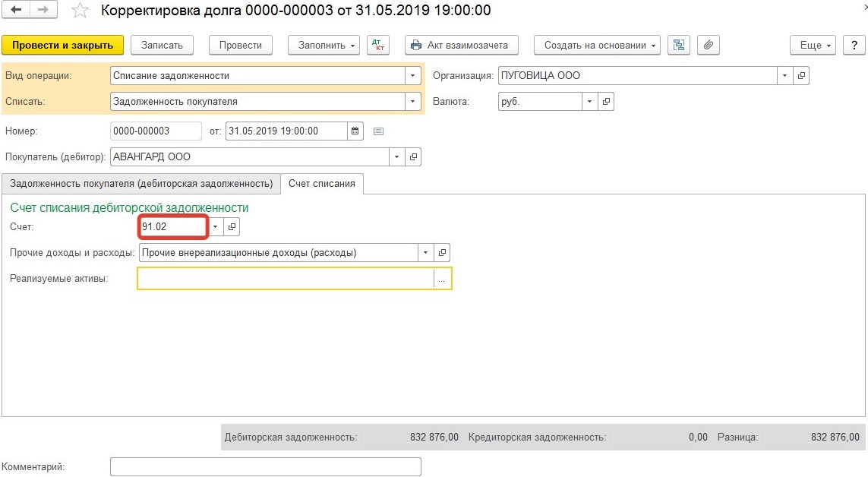
Task: Expand the Валюта dropdown
Action: point(590,101)
